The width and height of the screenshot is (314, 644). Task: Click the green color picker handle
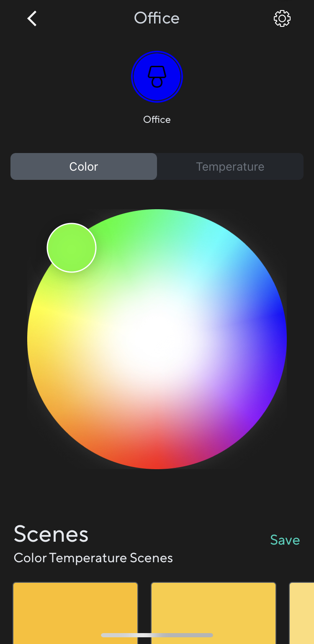72,248
